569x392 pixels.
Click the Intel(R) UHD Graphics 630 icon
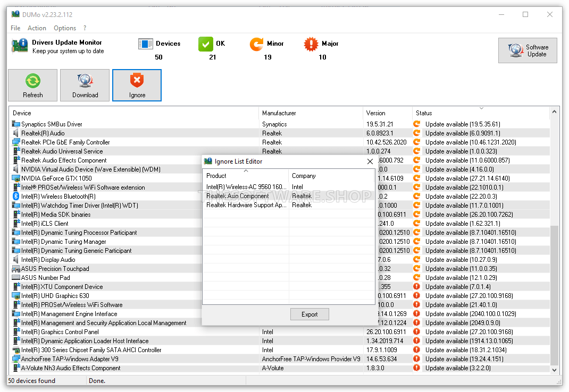pos(16,295)
